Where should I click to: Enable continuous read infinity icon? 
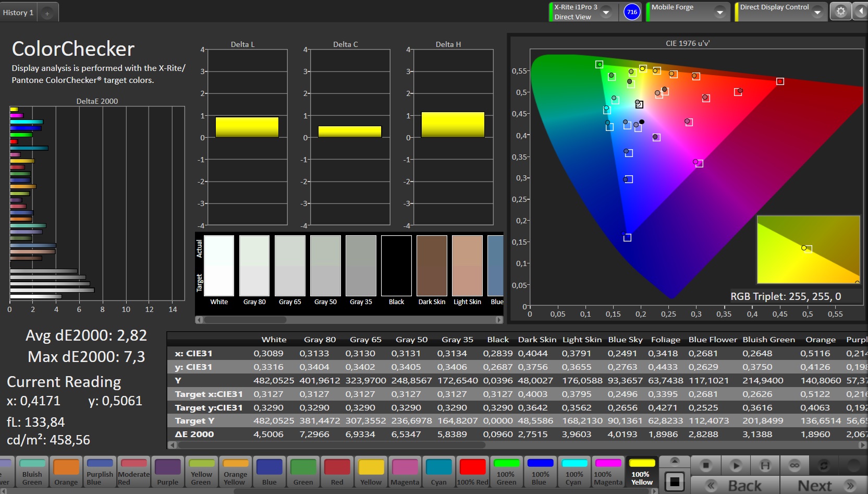click(x=794, y=465)
